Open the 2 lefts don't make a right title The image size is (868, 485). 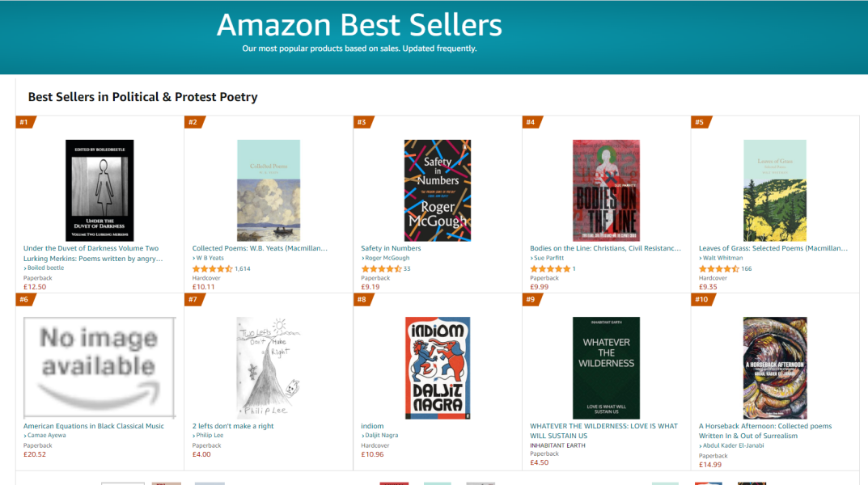point(233,426)
